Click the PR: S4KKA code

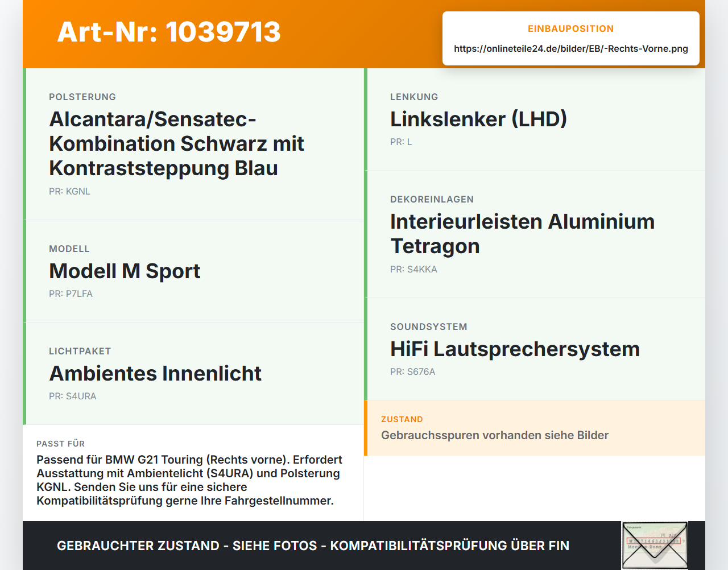413,270
